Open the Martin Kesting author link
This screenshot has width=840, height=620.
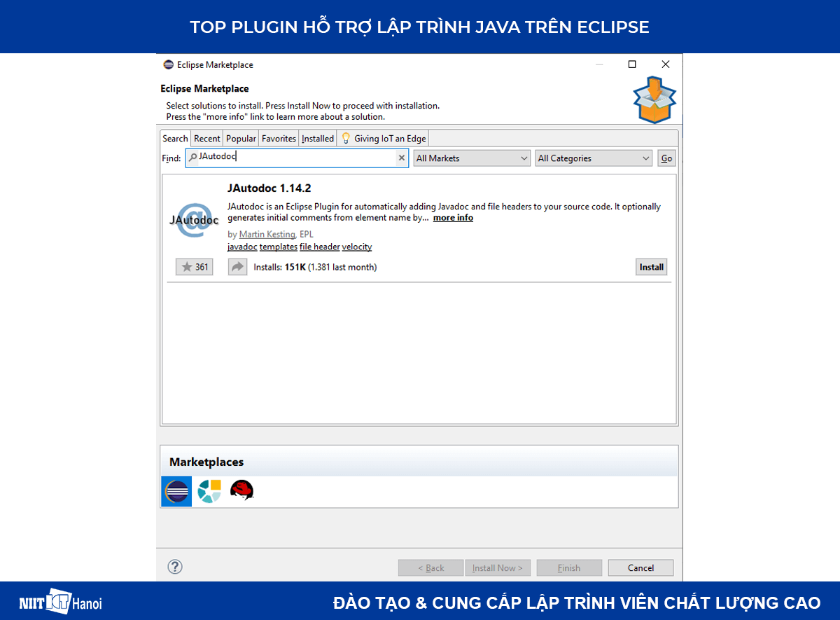click(x=267, y=234)
